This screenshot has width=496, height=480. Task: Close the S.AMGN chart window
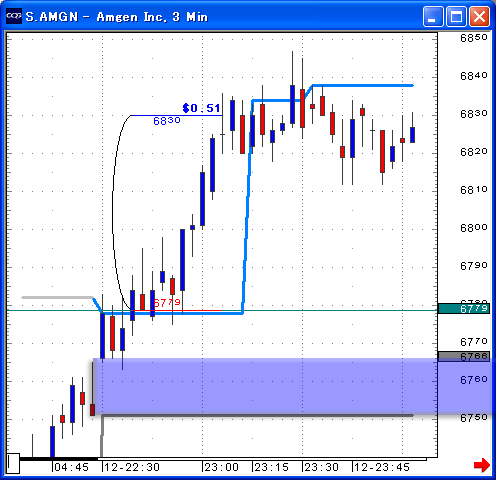(479, 16)
